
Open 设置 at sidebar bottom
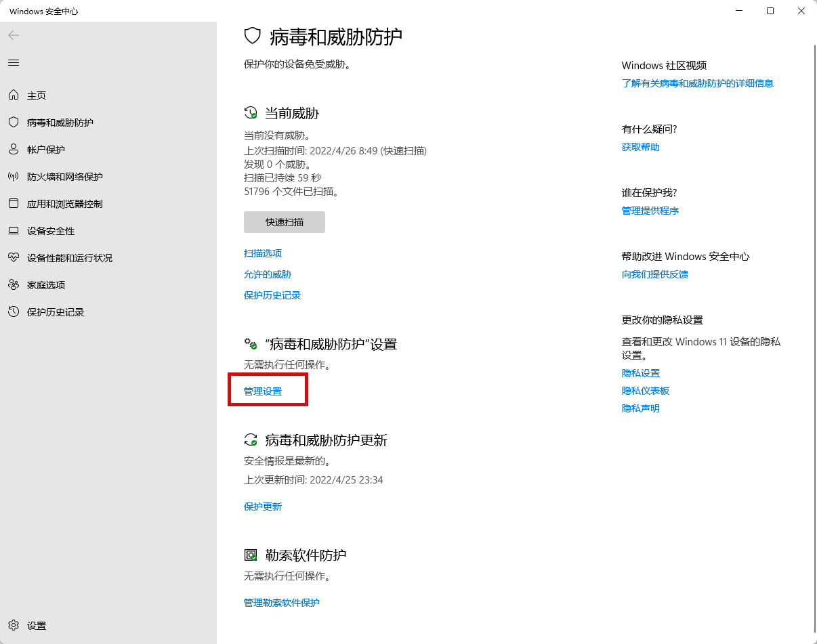click(x=37, y=626)
